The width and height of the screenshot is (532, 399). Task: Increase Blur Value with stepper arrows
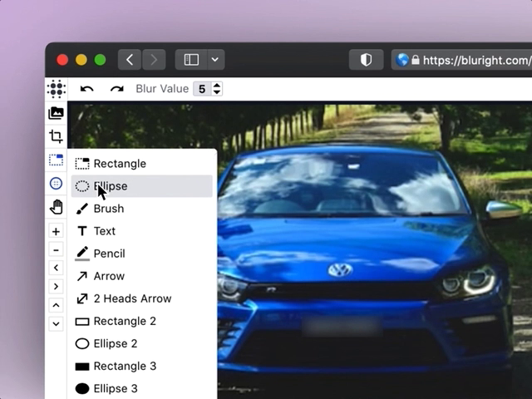[x=217, y=86]
